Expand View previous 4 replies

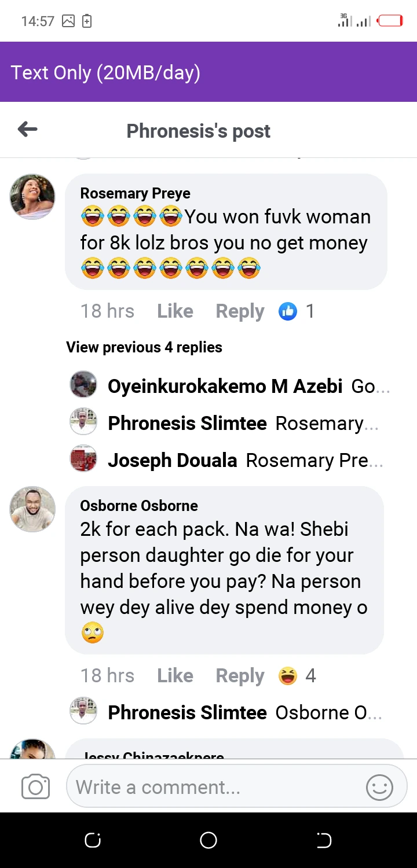pyautogui.click(x=144, y=347)
